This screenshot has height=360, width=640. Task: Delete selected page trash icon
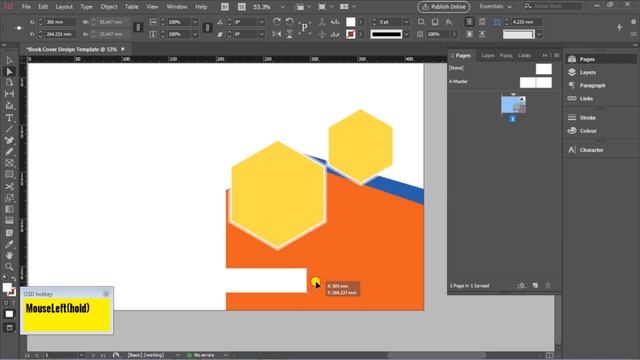pos(548,285)
